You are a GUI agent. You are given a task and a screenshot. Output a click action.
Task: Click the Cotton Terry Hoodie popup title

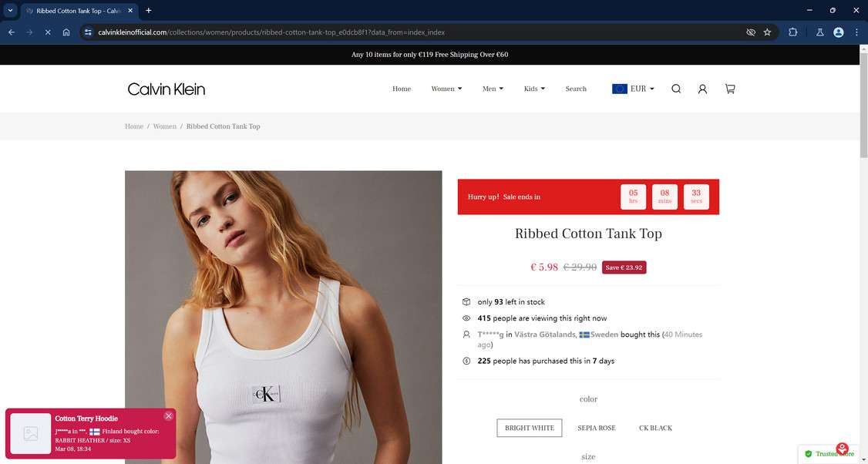(x=86, y=419)
